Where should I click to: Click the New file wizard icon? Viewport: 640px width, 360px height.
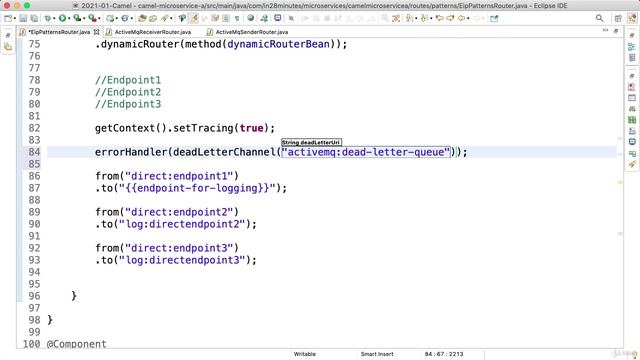8,18
